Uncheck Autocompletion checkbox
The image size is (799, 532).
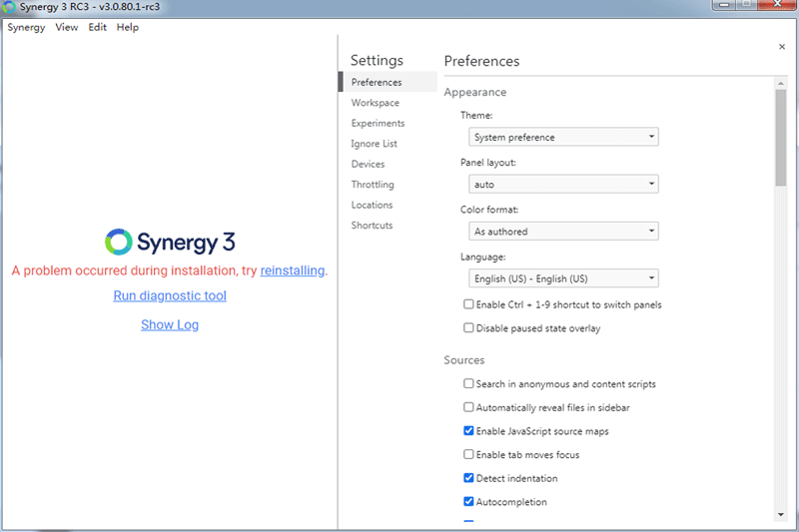click(468, 501)
